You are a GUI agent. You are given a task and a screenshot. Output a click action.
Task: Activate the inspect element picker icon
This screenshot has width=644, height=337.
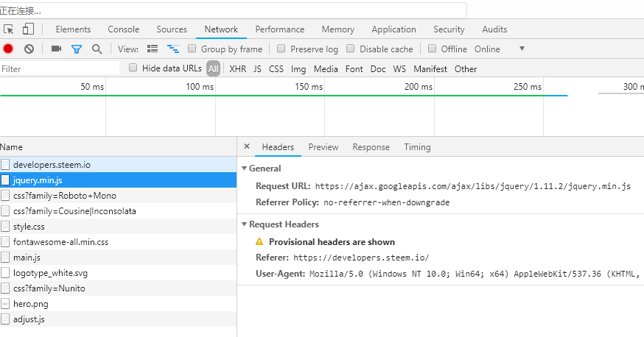[8, 29]
